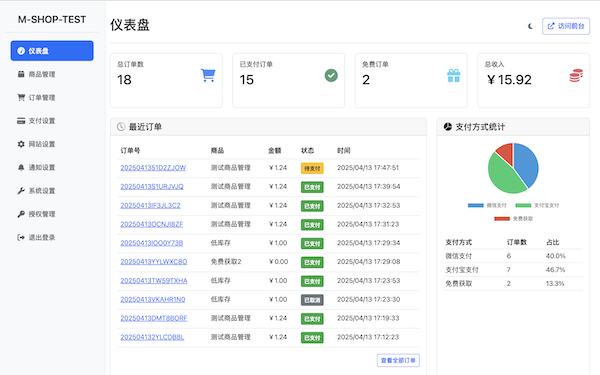The image size is (600, 375).
Task: Click 查看全部订单 button
Action: click(398, 360)
